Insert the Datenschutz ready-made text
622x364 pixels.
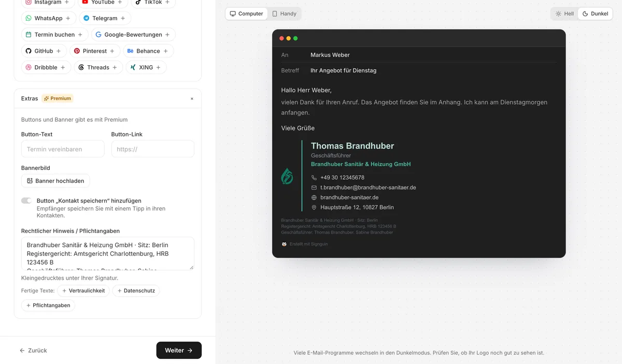point(136,291)
